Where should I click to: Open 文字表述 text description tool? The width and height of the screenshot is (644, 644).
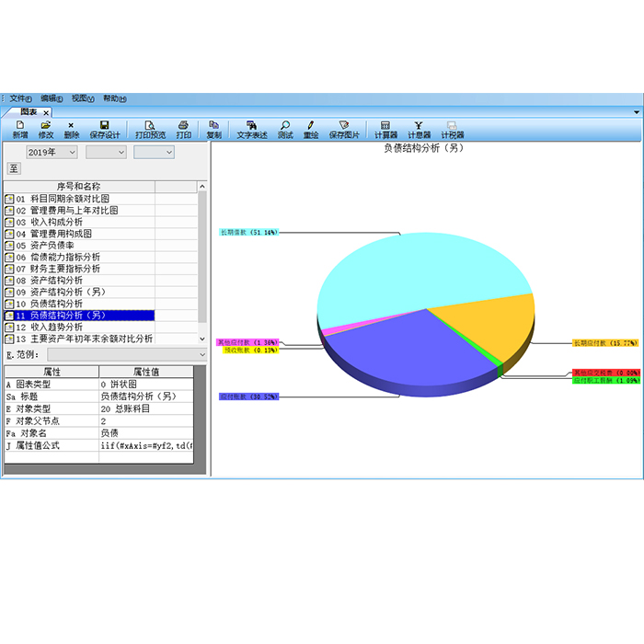(252, 129)
